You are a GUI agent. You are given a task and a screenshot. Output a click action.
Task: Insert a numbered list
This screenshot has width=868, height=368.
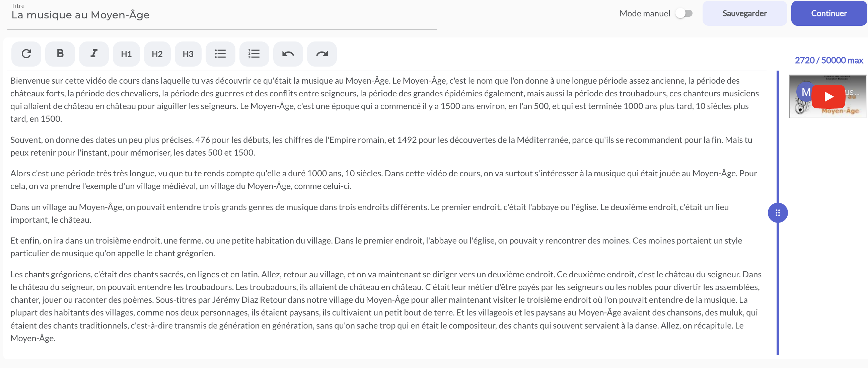tap(254, 54)
